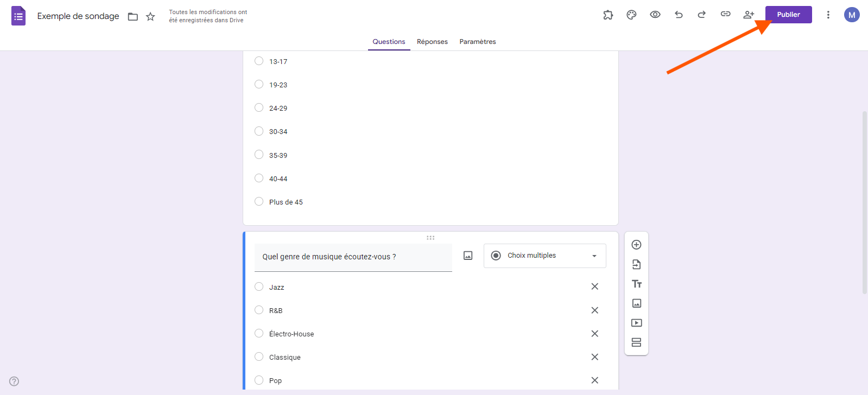
Task: Open the Google account avatar menu
Action: [x=851, y=15]
